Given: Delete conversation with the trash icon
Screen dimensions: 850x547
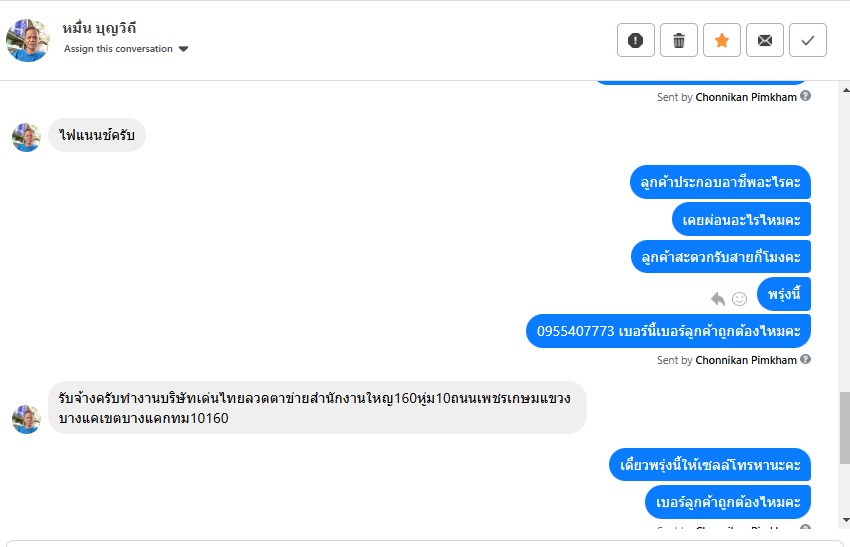Looking at the screenshot, I should click(x=679, y=40).
